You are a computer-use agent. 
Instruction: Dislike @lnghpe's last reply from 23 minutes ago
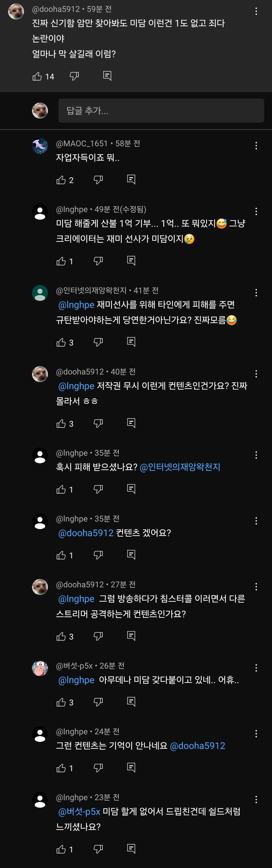[98, 849]
